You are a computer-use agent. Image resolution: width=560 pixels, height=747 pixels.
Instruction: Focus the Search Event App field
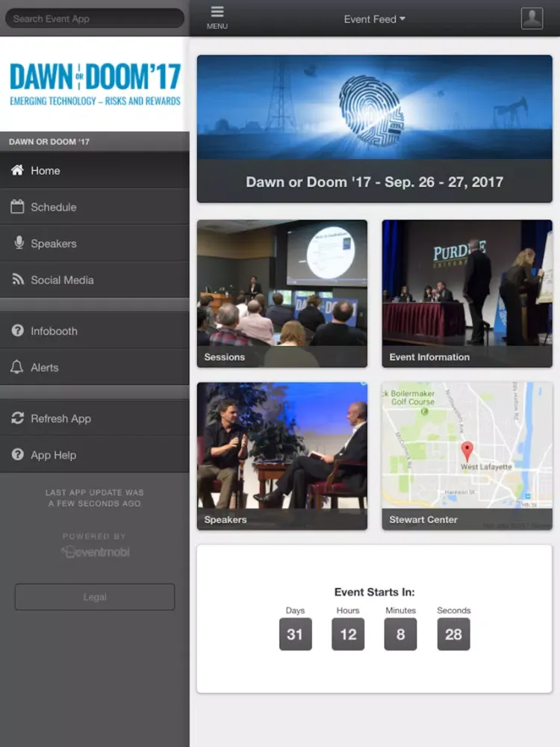pyautogui.click(x=95, y=19)
